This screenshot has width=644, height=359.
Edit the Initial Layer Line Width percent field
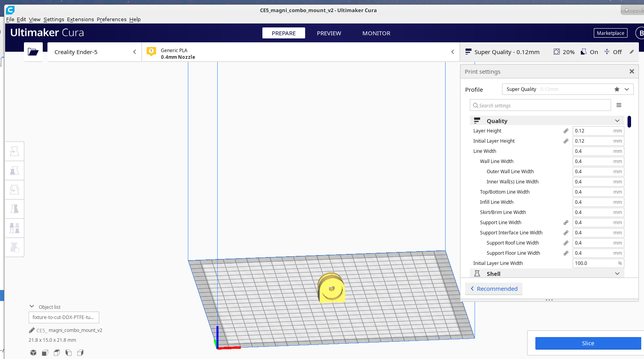coord(598,263)
